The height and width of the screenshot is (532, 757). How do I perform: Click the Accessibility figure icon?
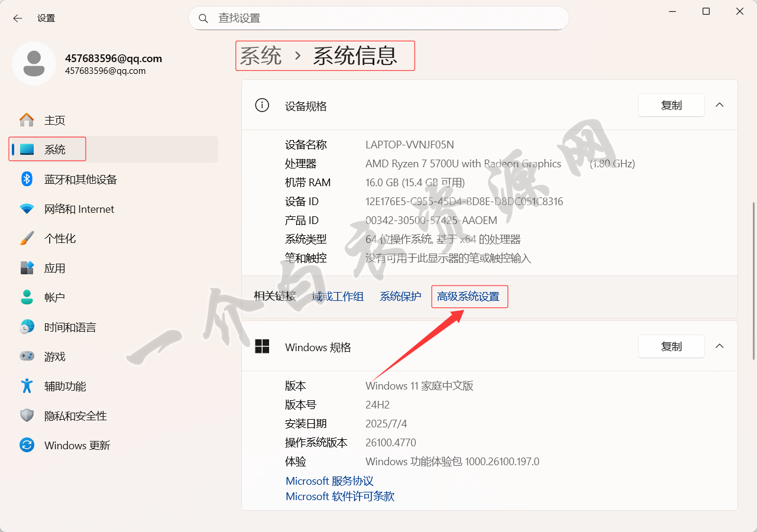[x=27, y=386]
